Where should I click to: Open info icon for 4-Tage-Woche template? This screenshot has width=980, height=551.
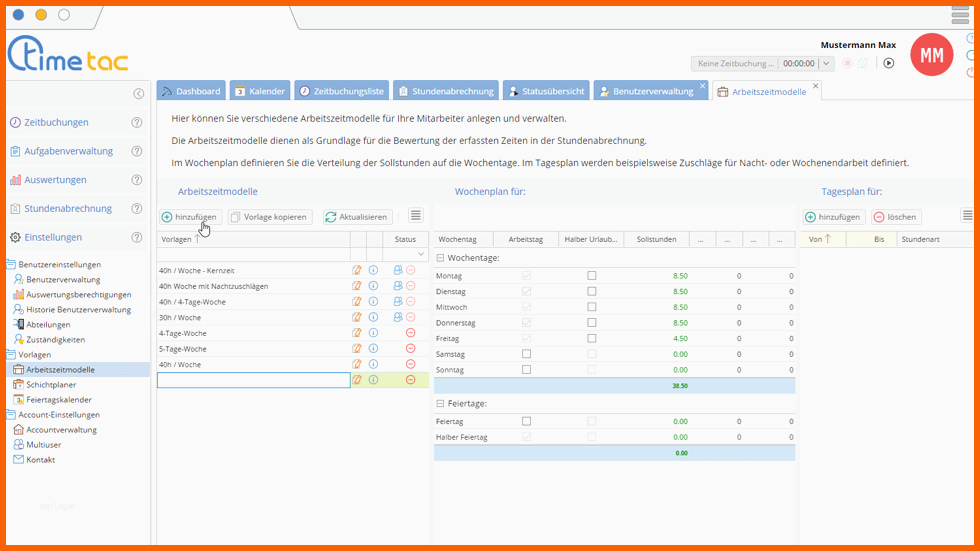373,333
